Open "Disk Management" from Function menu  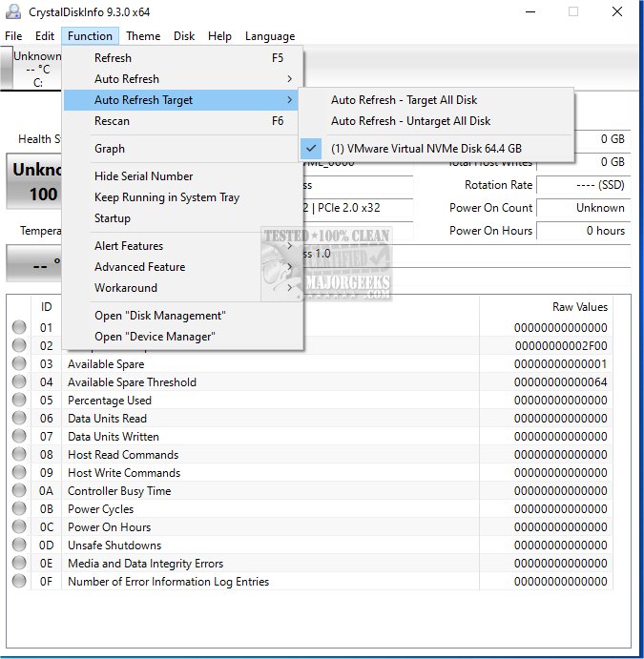tap(159, 316)
